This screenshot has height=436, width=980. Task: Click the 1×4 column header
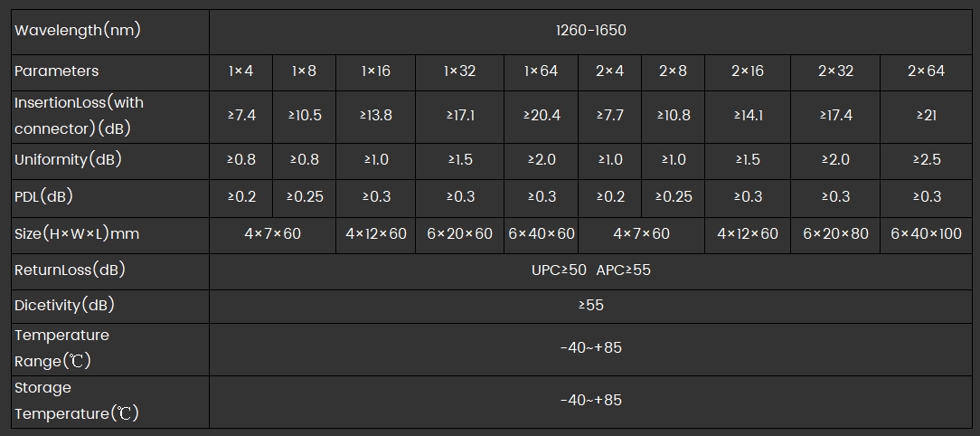coord(240,71)
